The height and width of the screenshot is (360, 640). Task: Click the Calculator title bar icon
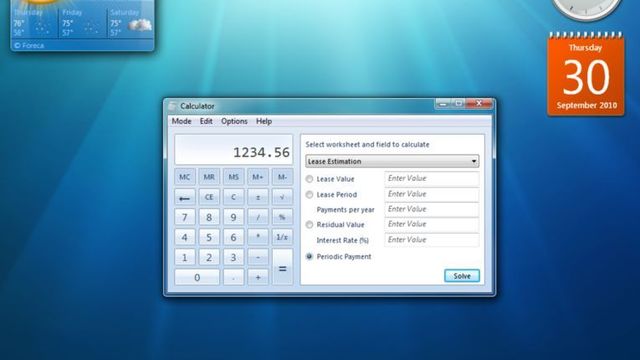click(173, 106)
